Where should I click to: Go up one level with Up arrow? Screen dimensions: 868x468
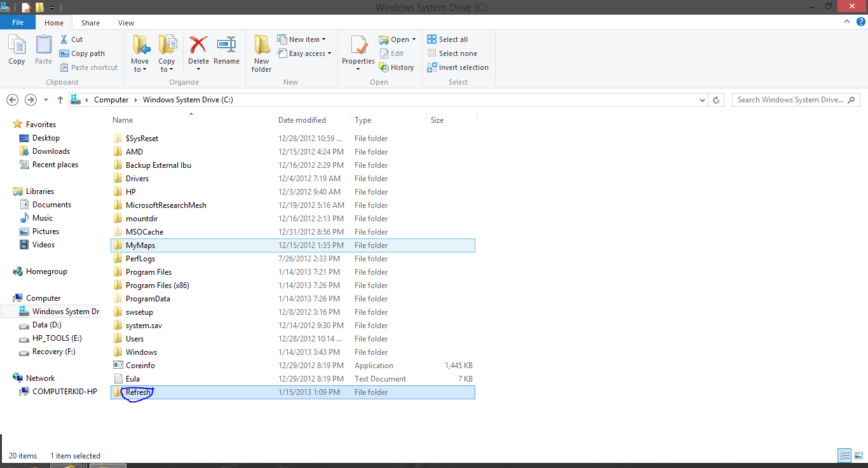pos(60,100)
